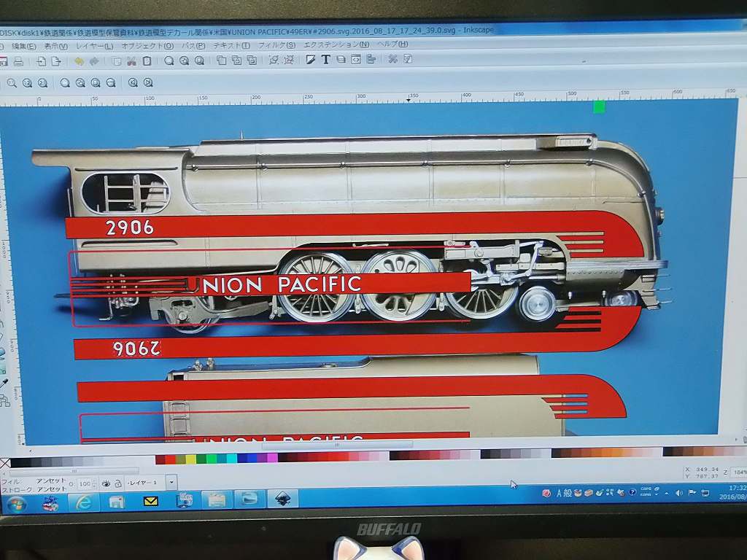Open the フィルタ(S) menu

point(276,44)
